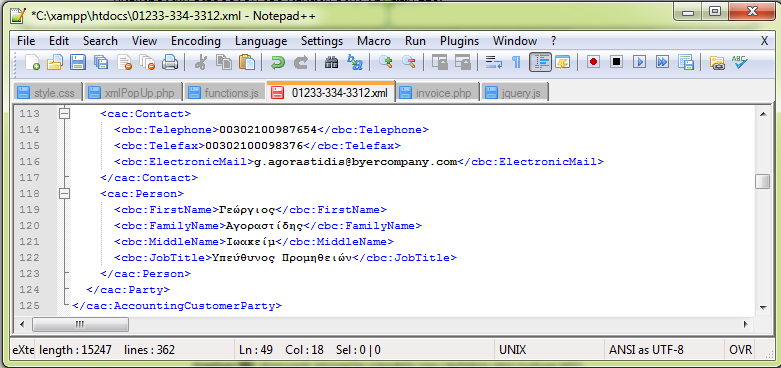The image size is (781, 368).
Task: Click the vertical scrollbar up arrow
Action: pyautogui.click(x=763, y=114)
